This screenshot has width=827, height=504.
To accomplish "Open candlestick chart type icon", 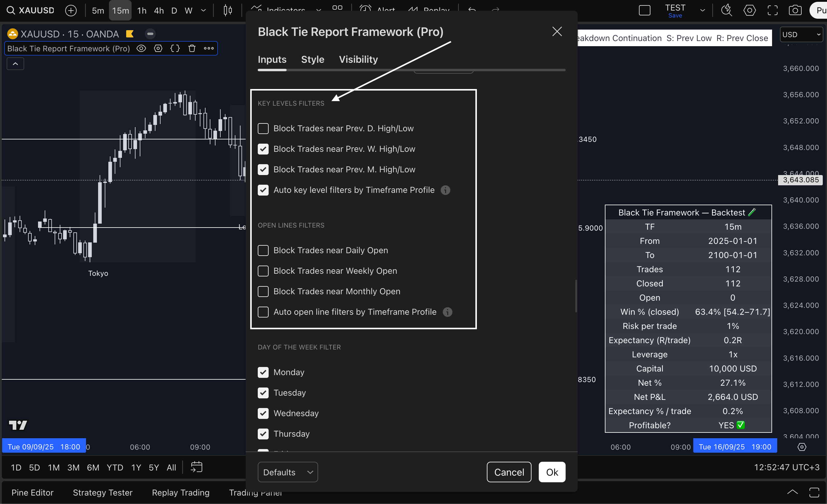I will coord(228,10).
